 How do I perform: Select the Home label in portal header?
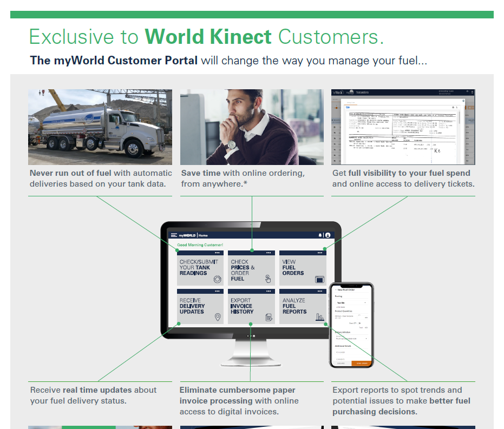point(203,235)
